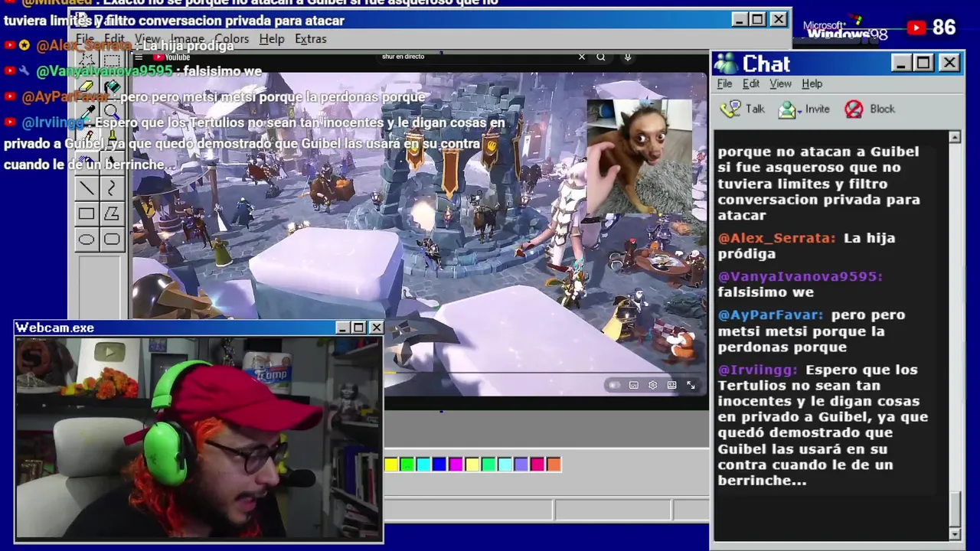Open Edit menu in Chat window
Image resolution: width=980 pixels, height=551 pixels.
(751, 83)
